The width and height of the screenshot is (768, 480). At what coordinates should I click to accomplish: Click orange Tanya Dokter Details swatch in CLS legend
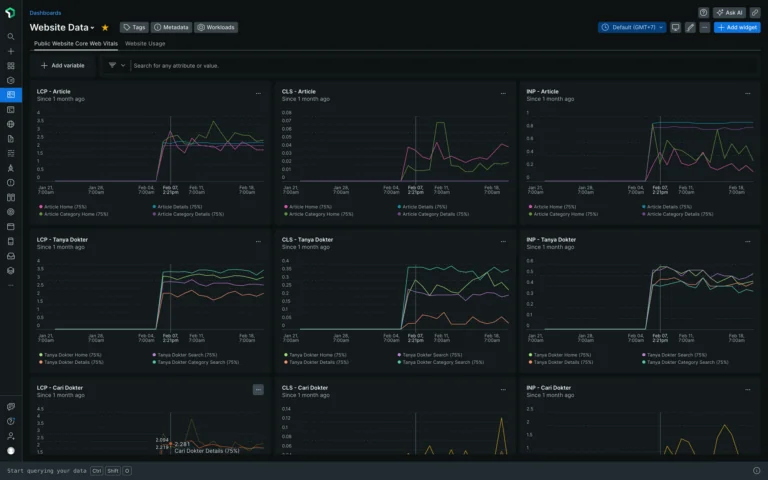coord(286,362)
